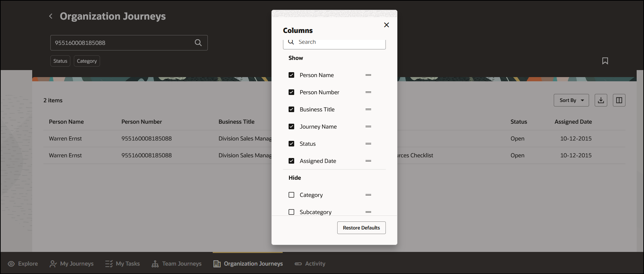The height and width of the screenshot is (274, 644).
Task: Click the back arrow beside Organization Journeys
Action: (x=51, y=16)
